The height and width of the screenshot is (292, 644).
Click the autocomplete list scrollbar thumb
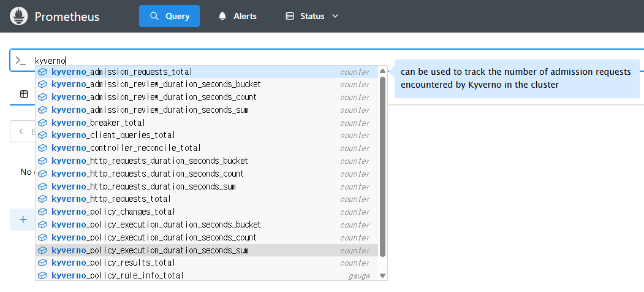[x=382, y=167]
